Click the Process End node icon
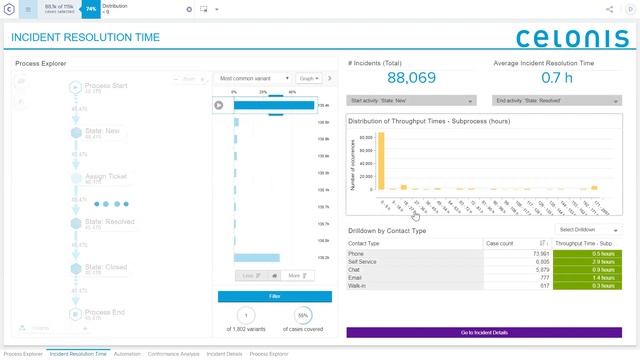 tap(75, 314)
